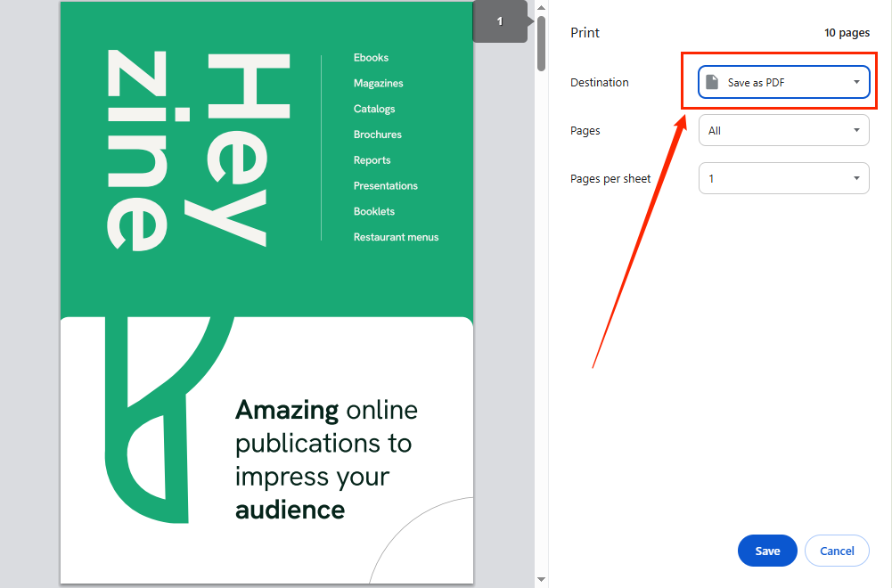Click the 10 pages count label
This screenshot has height=588, width=892.
click(847, 32)
